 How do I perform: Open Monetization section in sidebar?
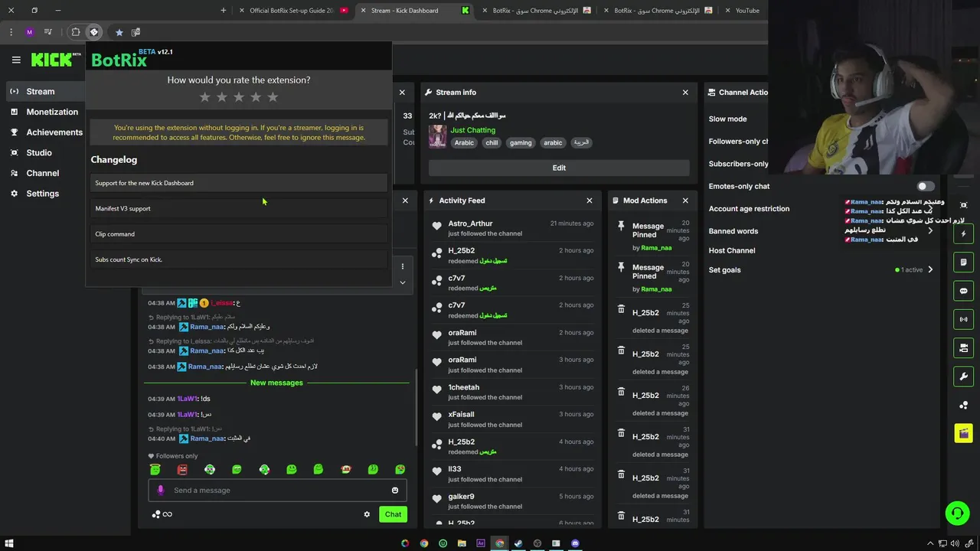[x=52, y=112]
